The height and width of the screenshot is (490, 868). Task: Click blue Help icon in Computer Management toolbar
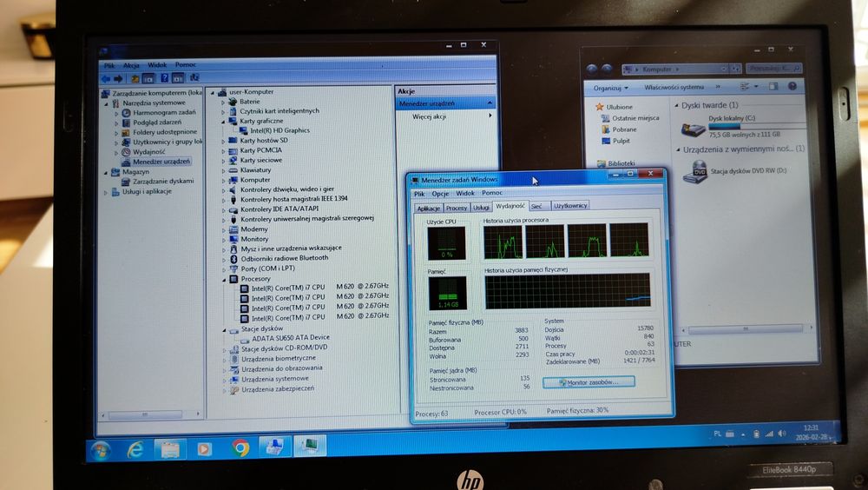(164, 78)
